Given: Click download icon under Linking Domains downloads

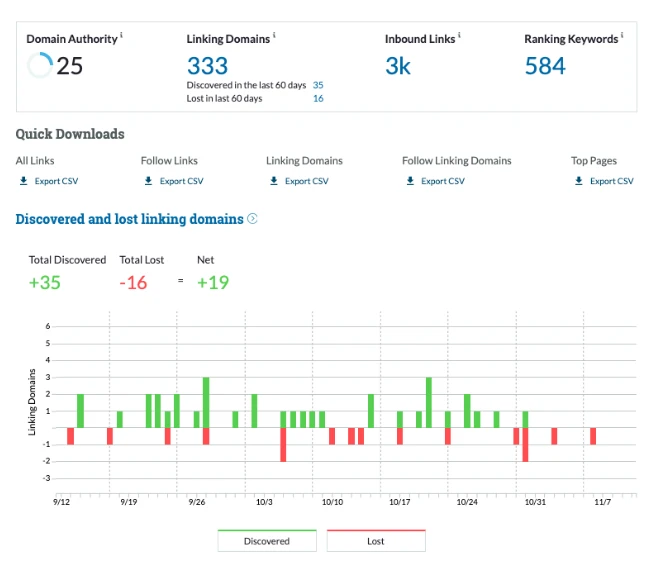Looking at the screenshot, I should point(274,181).
